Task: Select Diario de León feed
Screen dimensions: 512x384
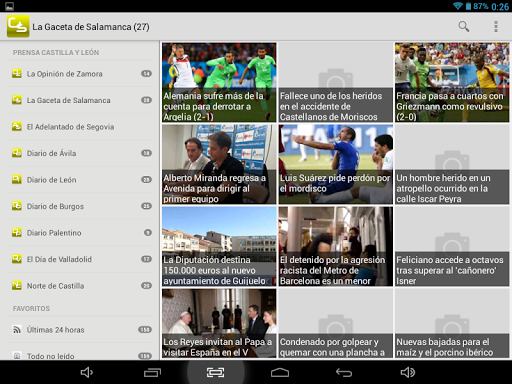Action: click(80, 180)
